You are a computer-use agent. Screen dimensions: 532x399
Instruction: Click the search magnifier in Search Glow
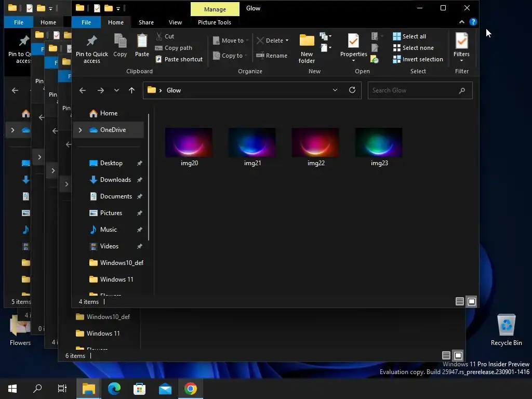pyautogui.click(x=462, y=90)
